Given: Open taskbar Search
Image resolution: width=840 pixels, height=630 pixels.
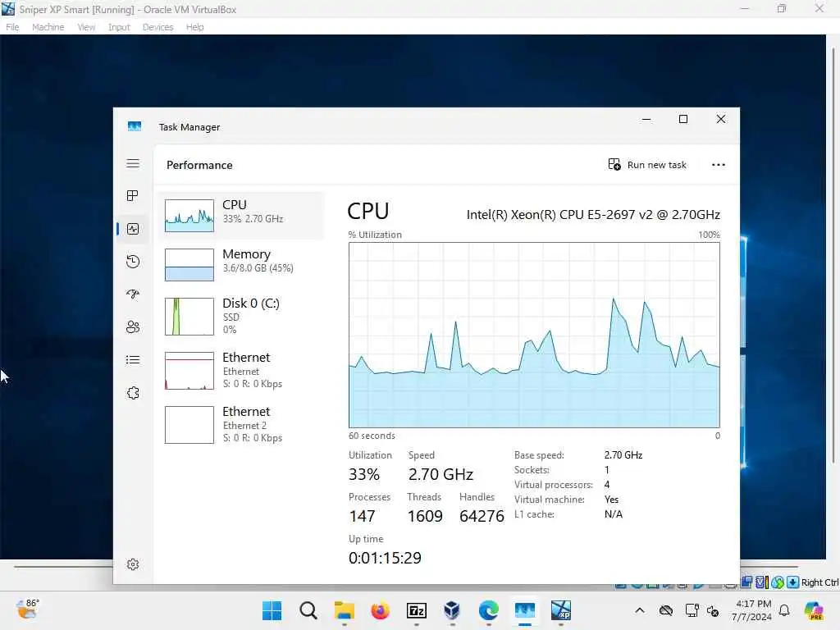Looking at the screenshot, I should pyautogui.click(x=308, y=610).
